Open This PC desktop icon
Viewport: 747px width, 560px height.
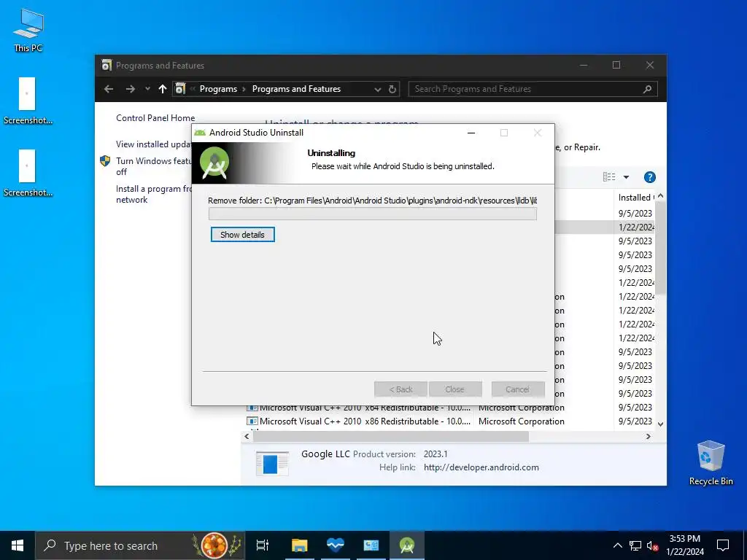[x=28, y=29]
